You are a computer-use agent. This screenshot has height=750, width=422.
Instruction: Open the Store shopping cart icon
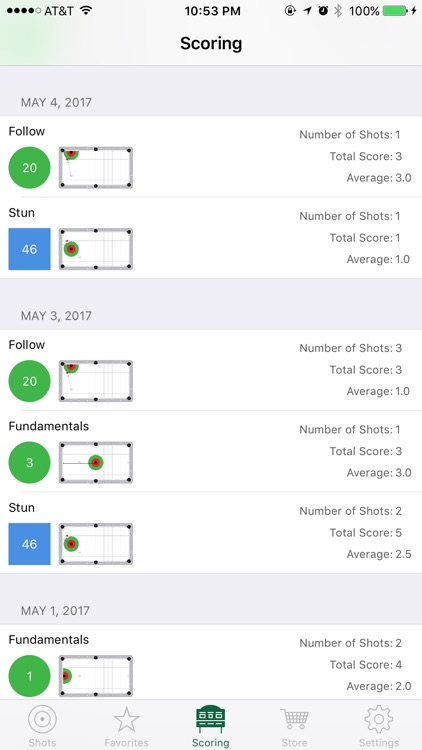(295, 719)
